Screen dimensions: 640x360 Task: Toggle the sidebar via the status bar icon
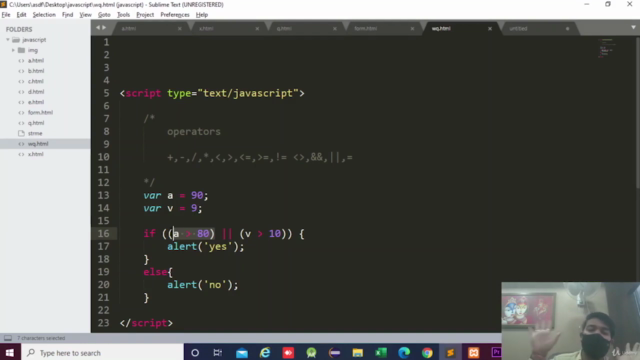click(x=8, y=338)
